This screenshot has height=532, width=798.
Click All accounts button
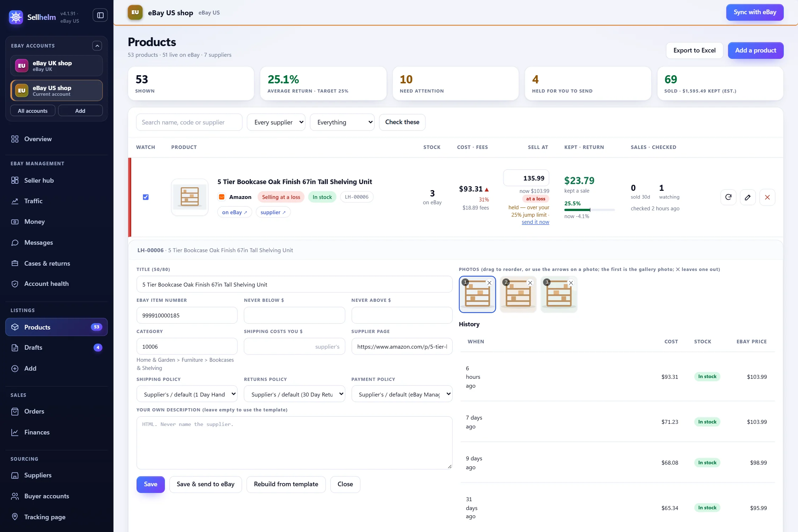pos(33,111)
